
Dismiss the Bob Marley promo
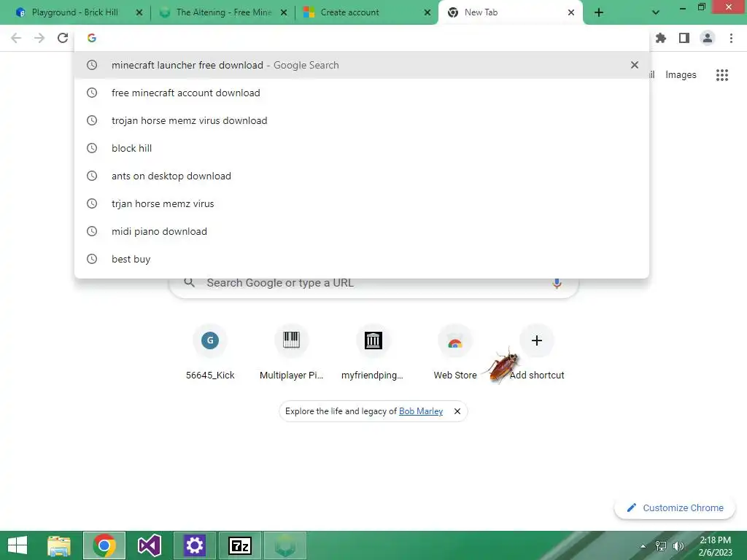tap(457, 411)
